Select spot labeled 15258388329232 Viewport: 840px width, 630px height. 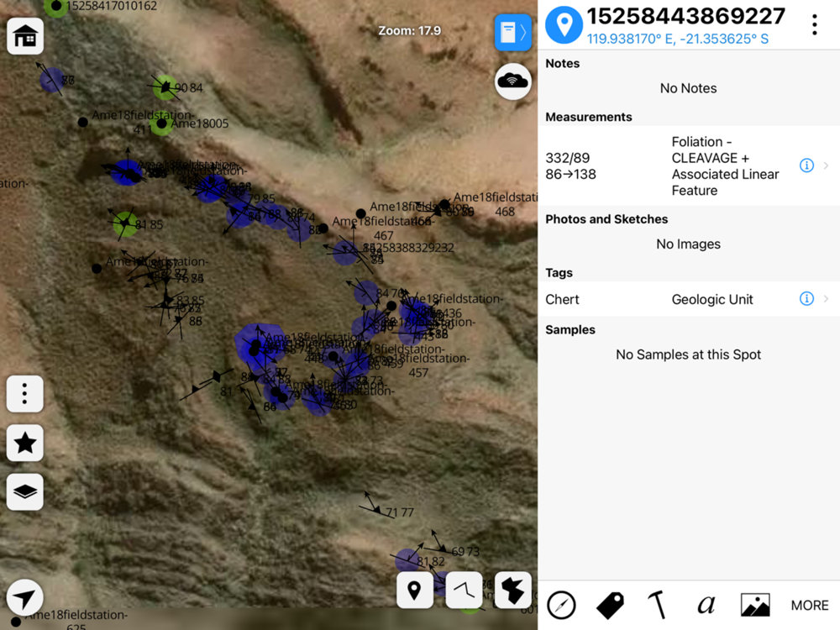345,252
